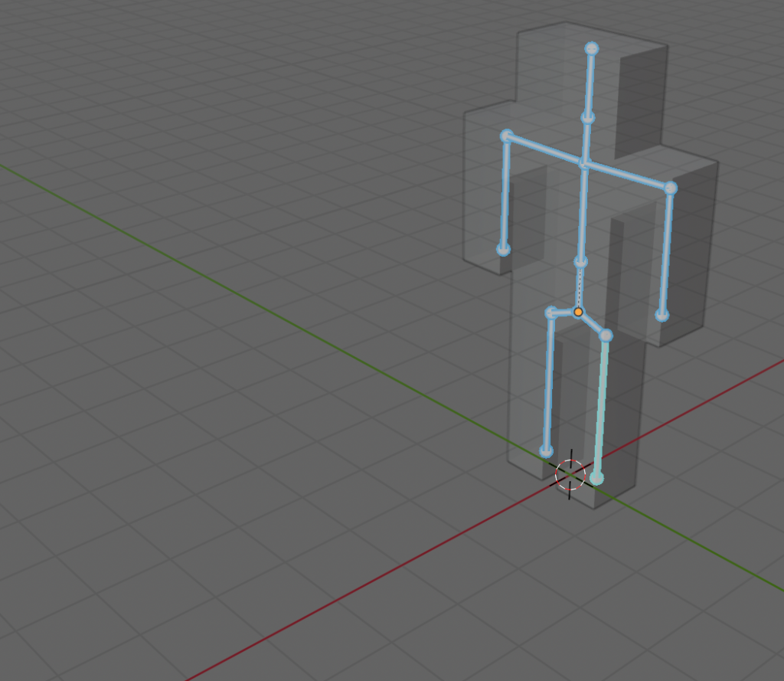This screenshot has width=784, height=681.
Task: Click the right-side arm's hand tip joint
Action: pyautogui.click(x=662, y=315)
